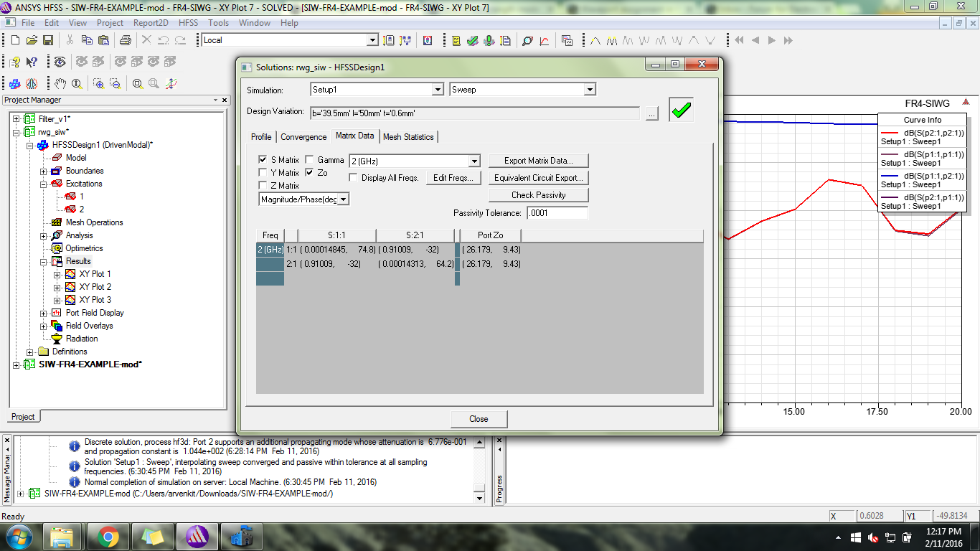The image size is (980, 551).
Task: Click the Fit All magnifier icon
Action: pyautogui.click(x=136, y=84)
